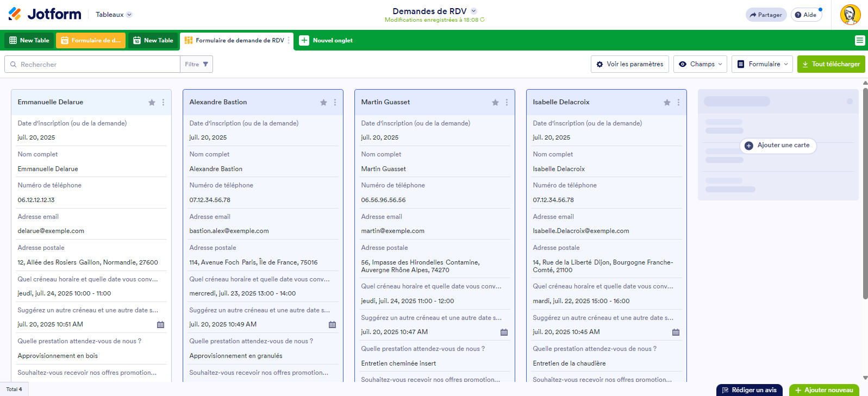Click address 14, Rue de la Liberté Dijon

603,266
